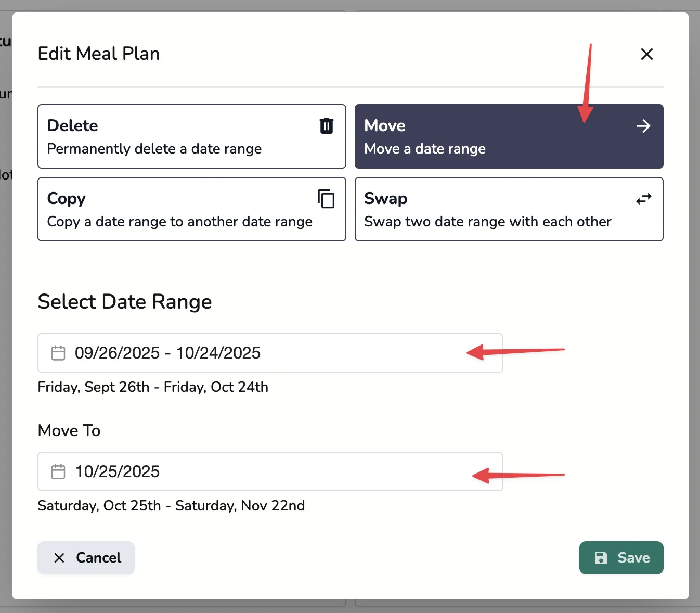Click the X icon inside the Cancel button
The height and width of the screenshot is (613, 700).
point(60,557)
